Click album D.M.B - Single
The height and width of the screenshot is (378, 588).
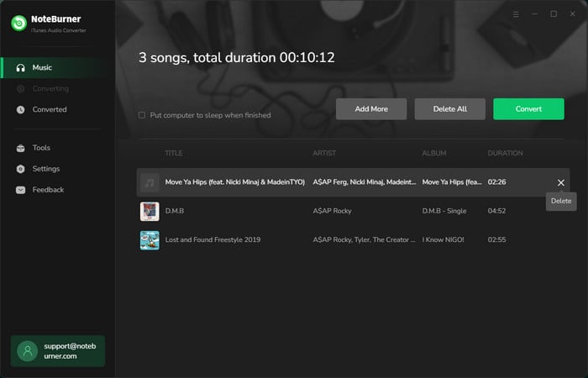point(444,211)
